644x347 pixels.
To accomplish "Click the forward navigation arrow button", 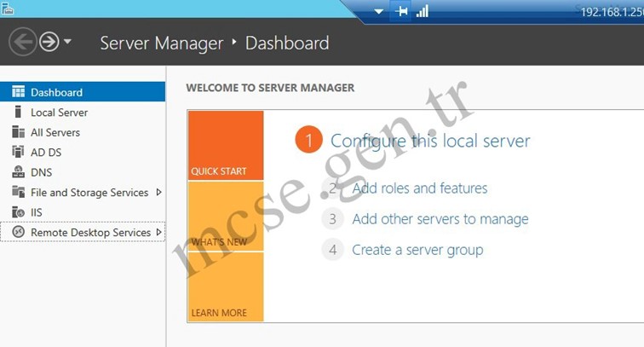I will coord(49,42).
